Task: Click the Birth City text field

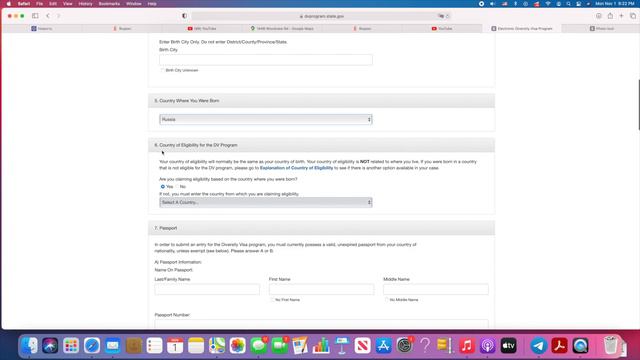Action: coord(266,60)
